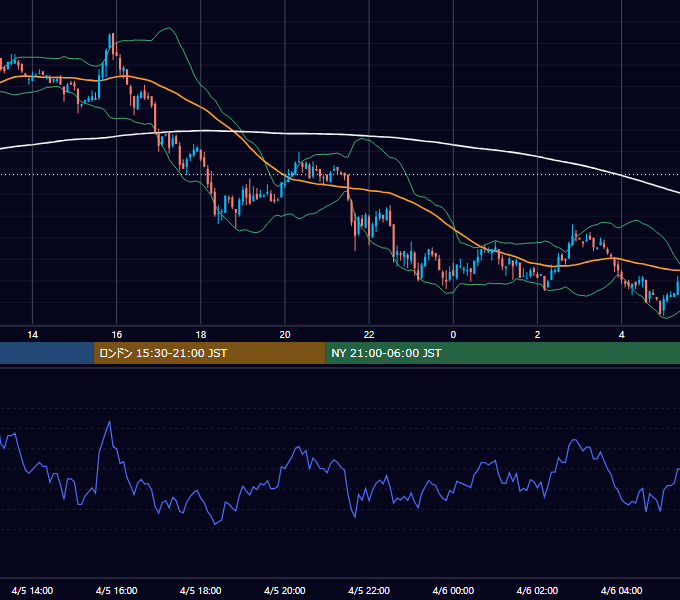Click the 0 hour axis label
The image size is (680, 600).
[453, 335]
